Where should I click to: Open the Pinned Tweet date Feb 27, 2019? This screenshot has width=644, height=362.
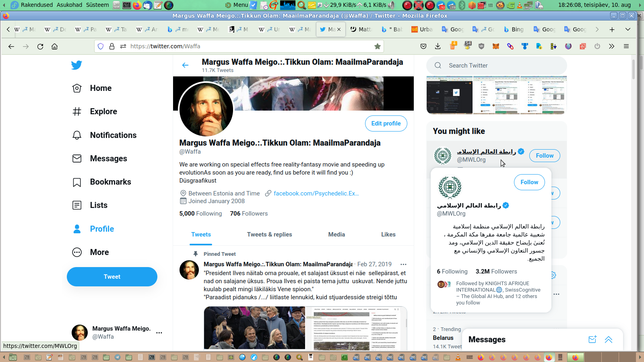(x=374, y=264)
